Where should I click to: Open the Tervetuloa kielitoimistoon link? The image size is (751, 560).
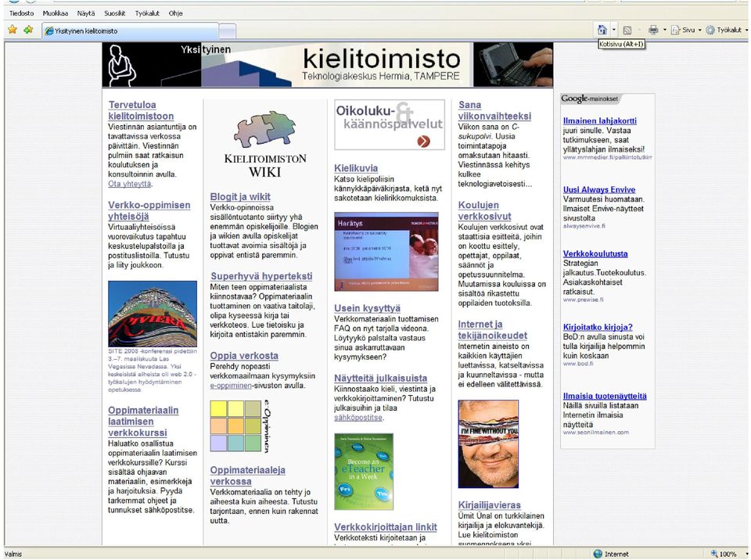coord(141,110)
